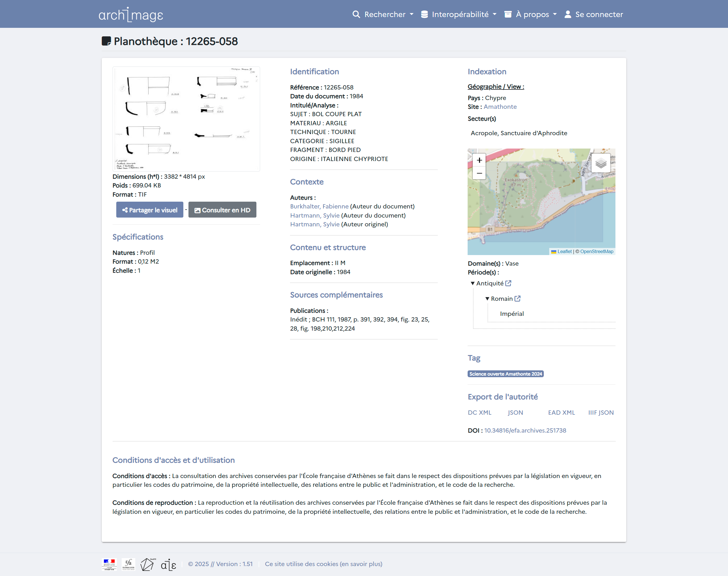Viewport: 728px width, 576px height.
Task: Open Romain external link icon
Action: (517, 299)
